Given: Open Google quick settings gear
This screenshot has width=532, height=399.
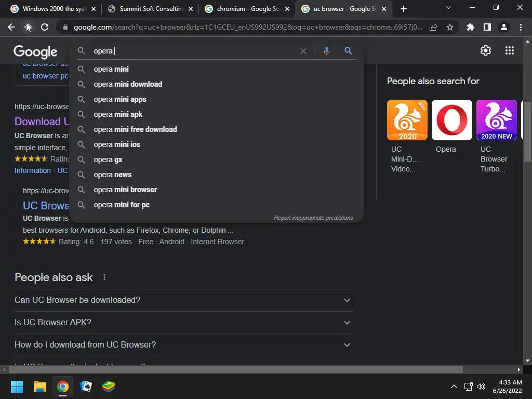Looking at the screenshot, I should pos(486,50).
